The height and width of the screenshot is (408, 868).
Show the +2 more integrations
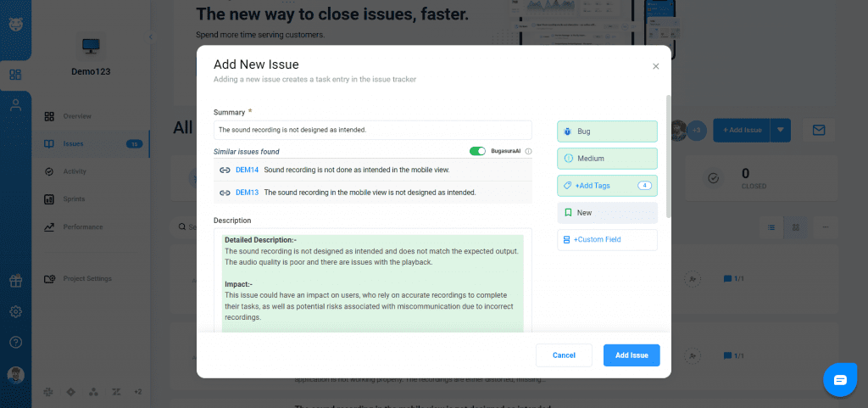click(138, 391)
